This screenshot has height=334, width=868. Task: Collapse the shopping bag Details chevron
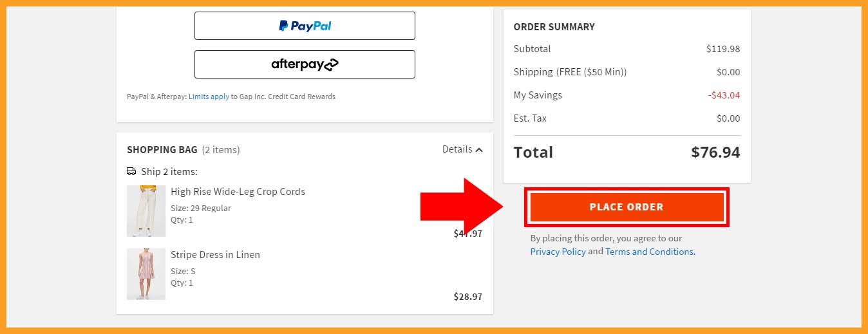479,150
